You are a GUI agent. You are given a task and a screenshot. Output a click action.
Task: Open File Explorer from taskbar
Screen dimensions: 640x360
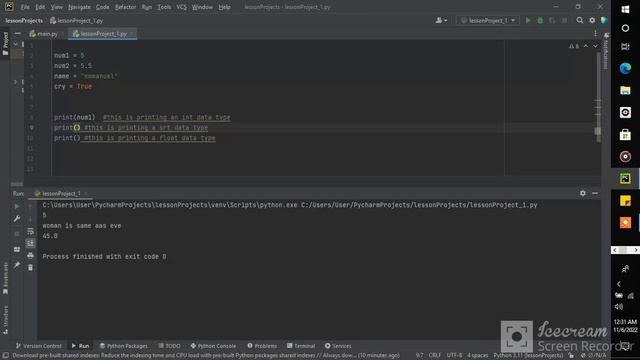(x=625, y=90)
